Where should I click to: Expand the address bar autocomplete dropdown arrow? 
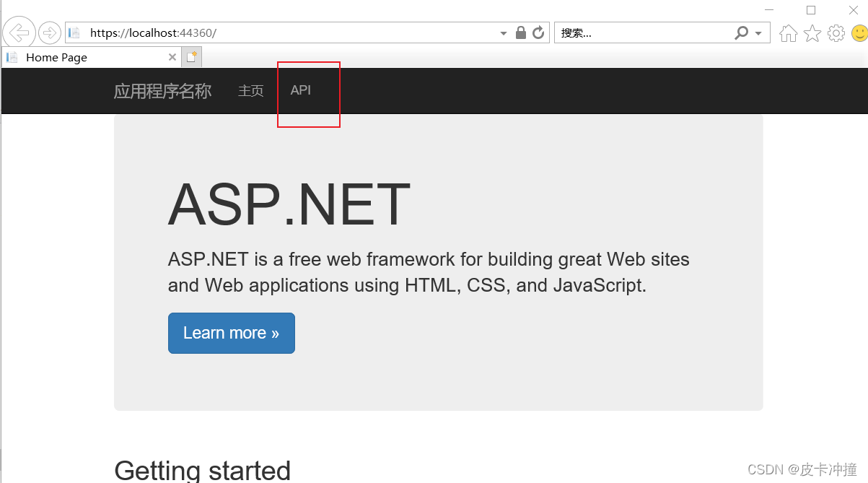(504, 33)
